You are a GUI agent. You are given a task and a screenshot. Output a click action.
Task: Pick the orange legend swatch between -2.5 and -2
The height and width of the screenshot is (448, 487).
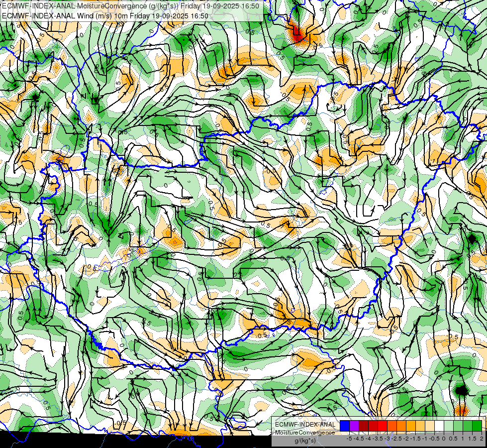[x=401, y=426]
